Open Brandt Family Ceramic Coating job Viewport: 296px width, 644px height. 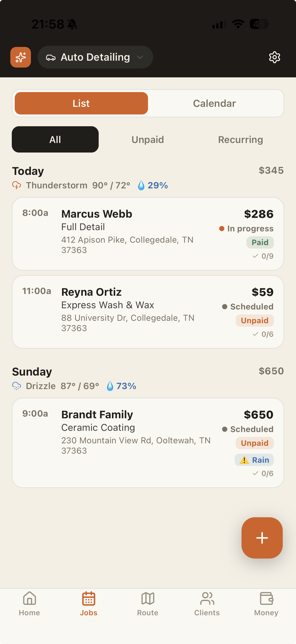coord(148,443)
